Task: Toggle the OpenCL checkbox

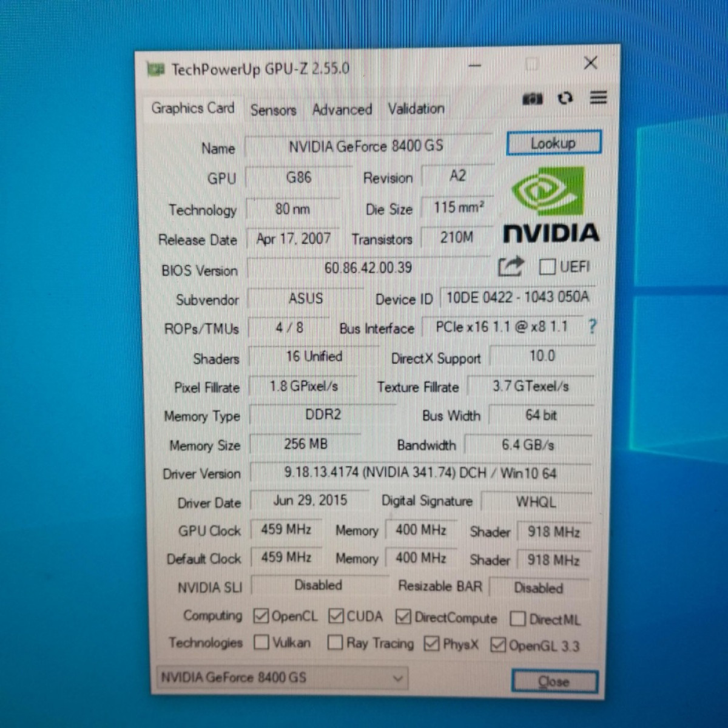Action: coord(261,616)
